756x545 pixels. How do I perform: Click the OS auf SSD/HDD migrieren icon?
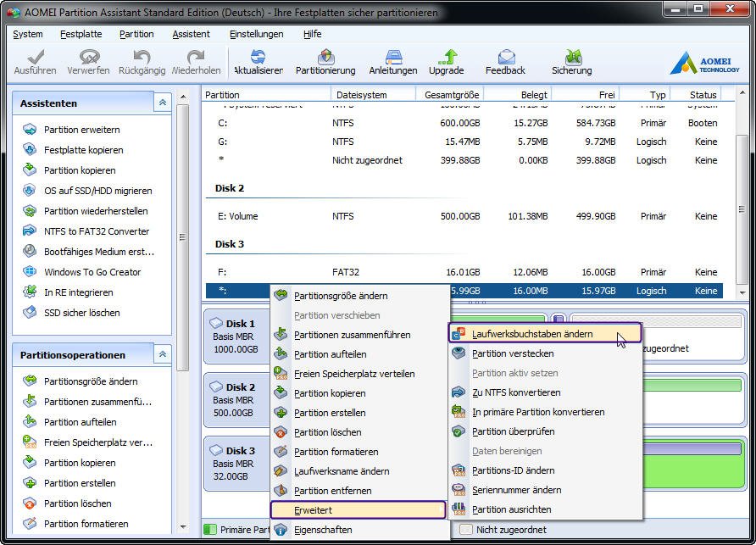(x=30, y=190)
